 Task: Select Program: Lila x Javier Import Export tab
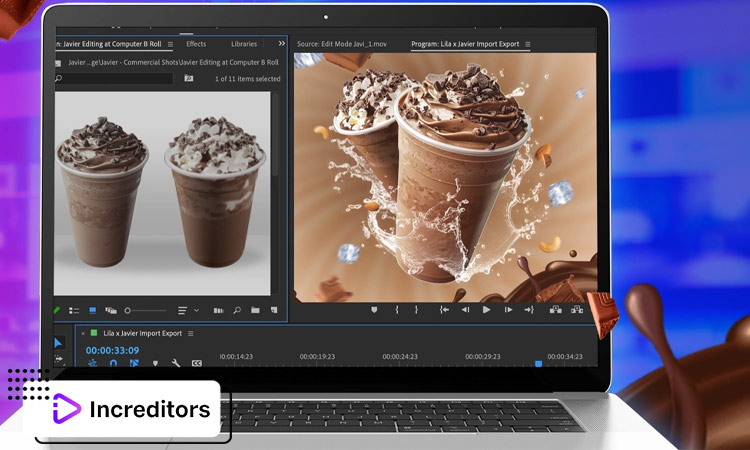[x=465, y=44]
